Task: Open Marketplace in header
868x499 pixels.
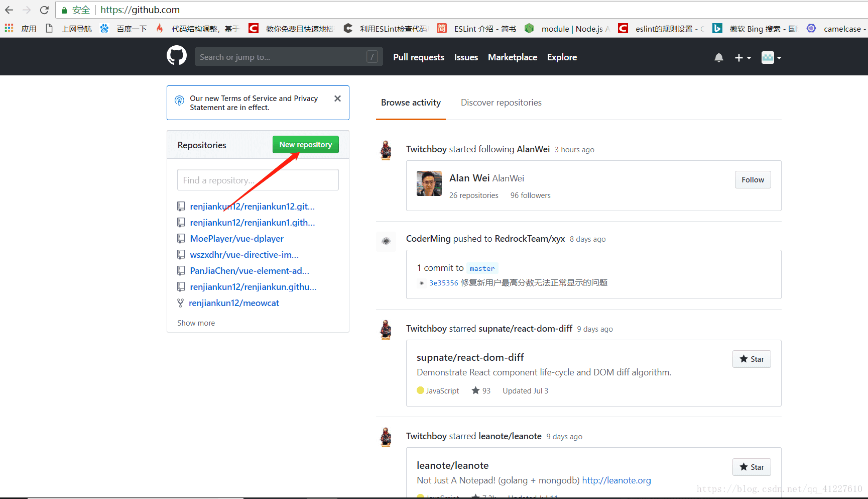Action: [x=513, y=57]
